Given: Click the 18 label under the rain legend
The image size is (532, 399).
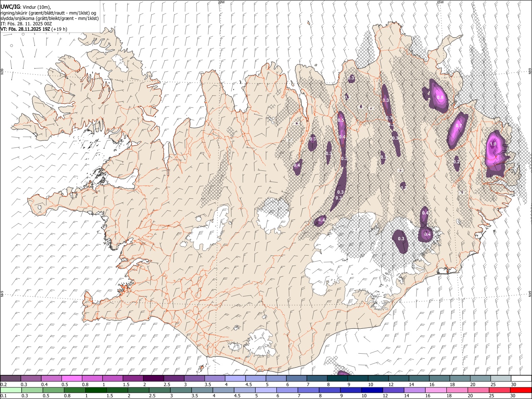Looking at the screenshot, I should tap(450, 396).
